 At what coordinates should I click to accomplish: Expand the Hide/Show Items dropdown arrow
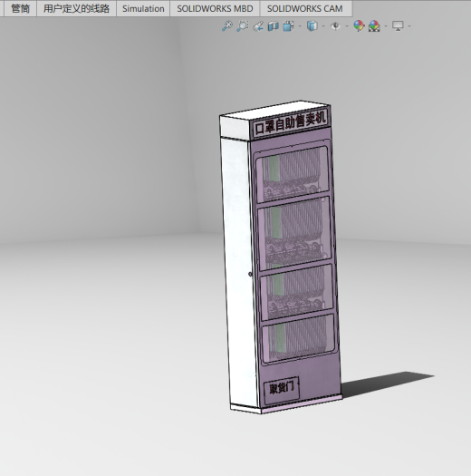347,26
